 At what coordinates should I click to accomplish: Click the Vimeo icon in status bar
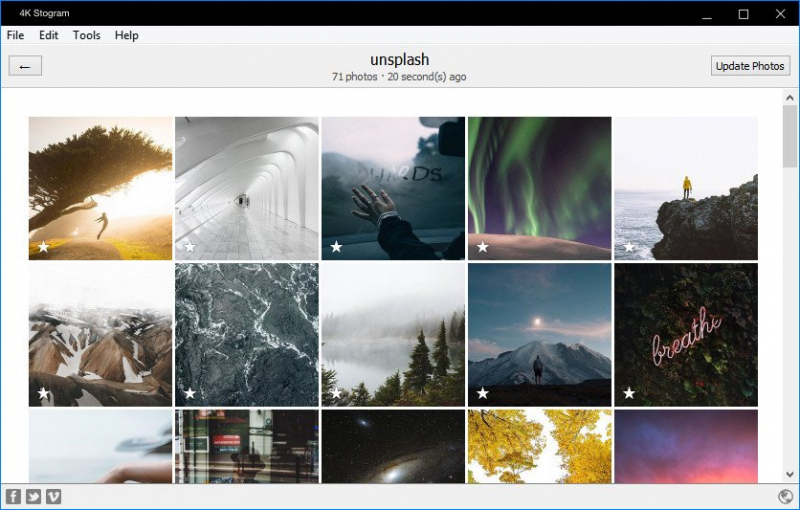[x=54, y=496]
